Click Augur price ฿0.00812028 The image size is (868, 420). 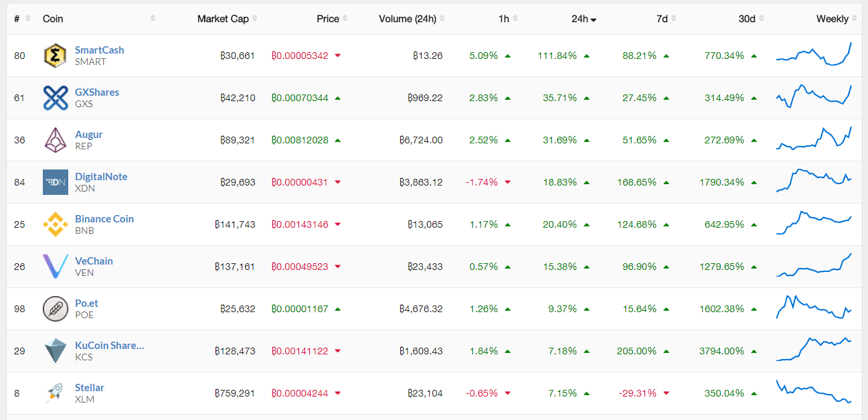pyautogui.click(x=300, y=140)
